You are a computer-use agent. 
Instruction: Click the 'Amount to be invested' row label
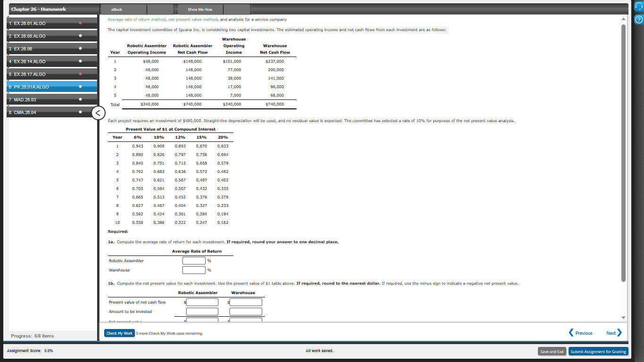[x=130, y=312]
